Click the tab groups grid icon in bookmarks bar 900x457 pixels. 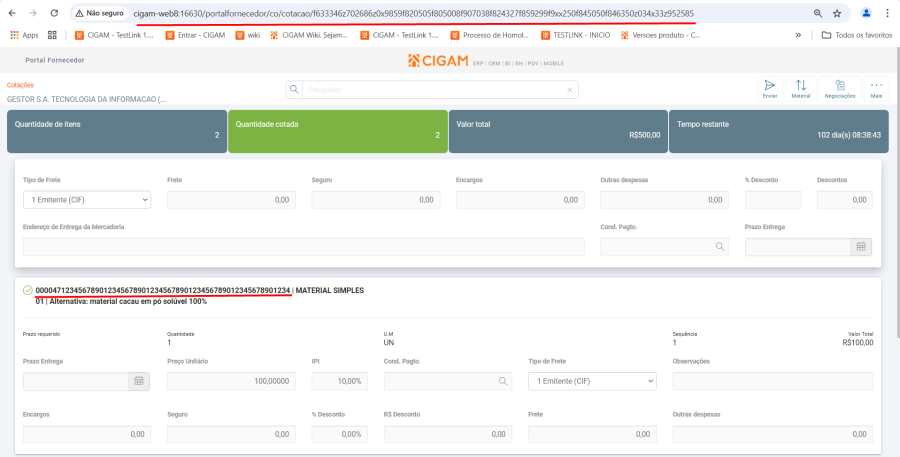pos(52,35)
